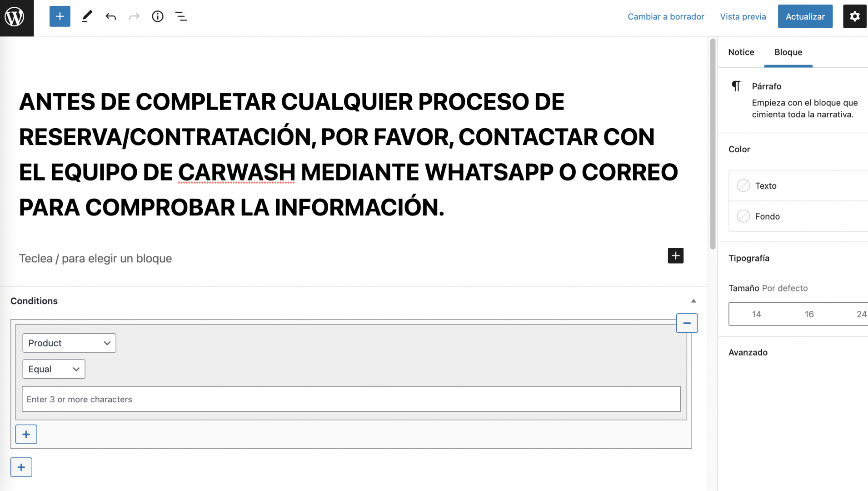This screenshot has width=868, height=491.
Task: Select the pencil Tools icon
Action: pyautogui.click(x=87, y=16)
